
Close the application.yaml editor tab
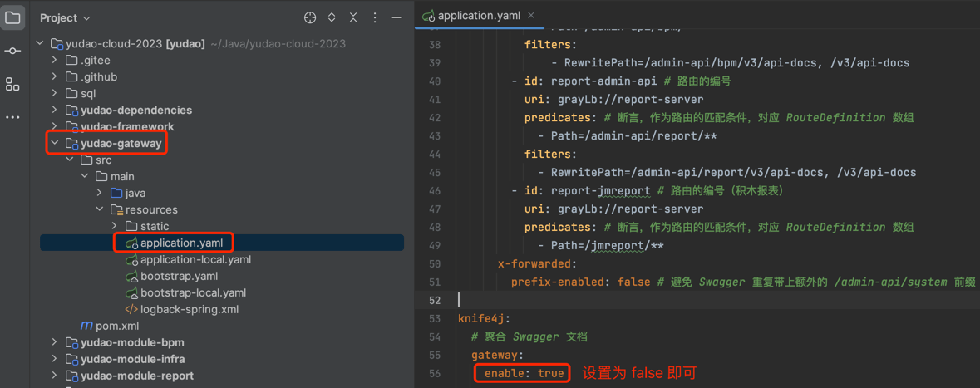coord(531,15)
